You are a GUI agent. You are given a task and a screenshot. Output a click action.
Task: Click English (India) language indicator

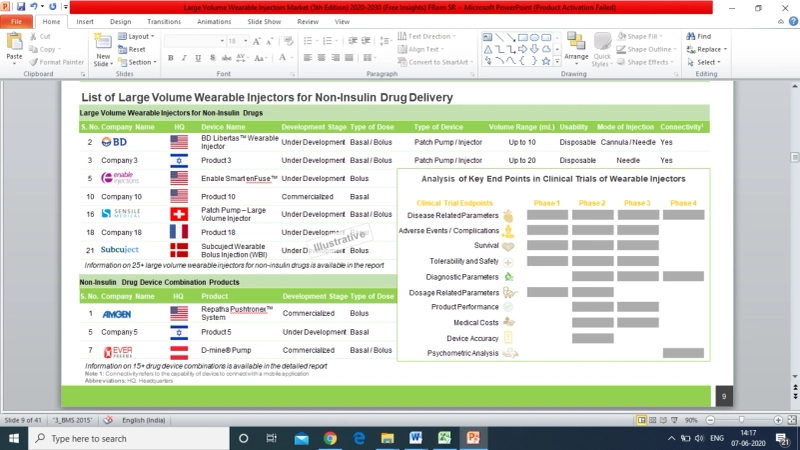[143, 420]
